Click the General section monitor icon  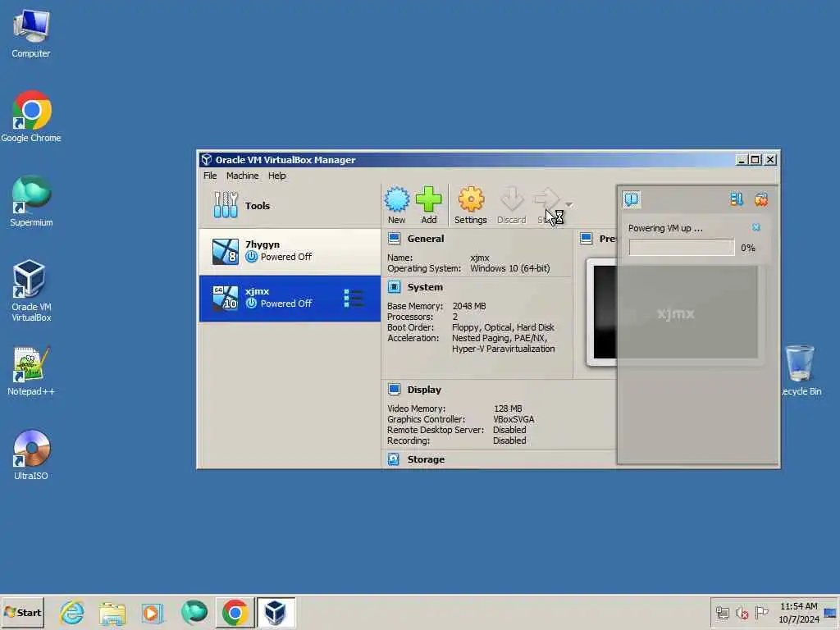[395, 239]
